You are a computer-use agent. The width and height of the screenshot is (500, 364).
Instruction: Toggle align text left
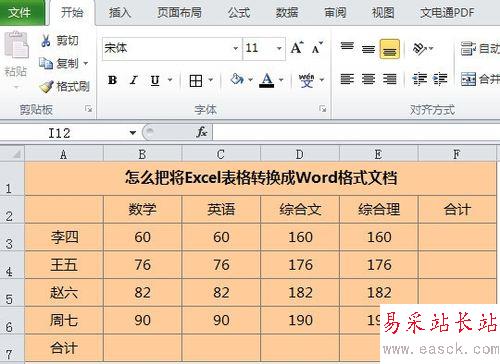click(347, 79)
